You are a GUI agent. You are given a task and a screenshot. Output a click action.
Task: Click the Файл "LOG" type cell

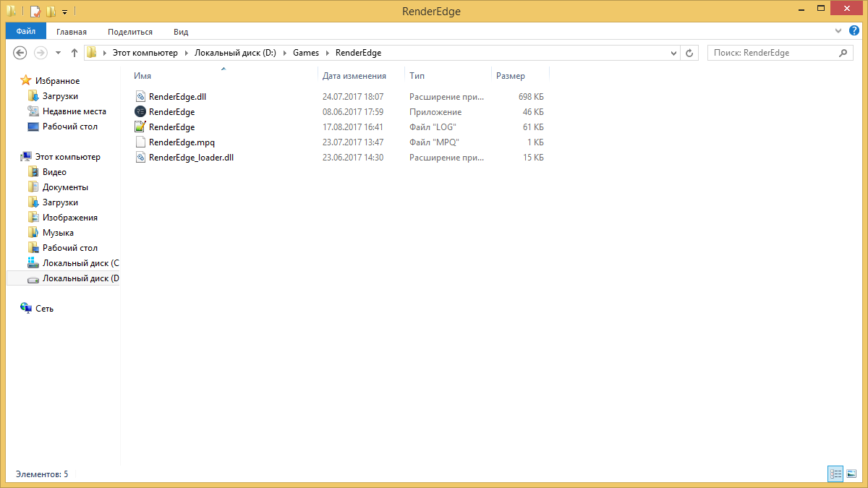point(433,127)
